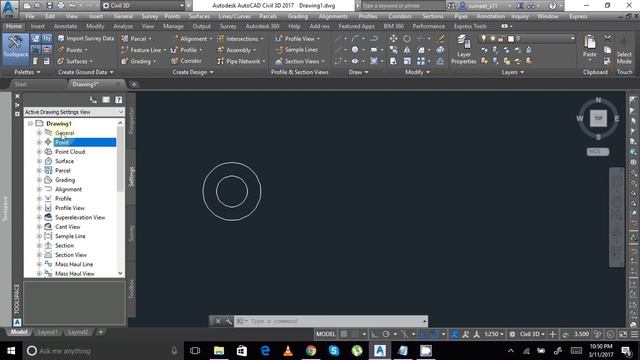Click Import Survey Data
This screenshot has width=640, height=360.
86,38
